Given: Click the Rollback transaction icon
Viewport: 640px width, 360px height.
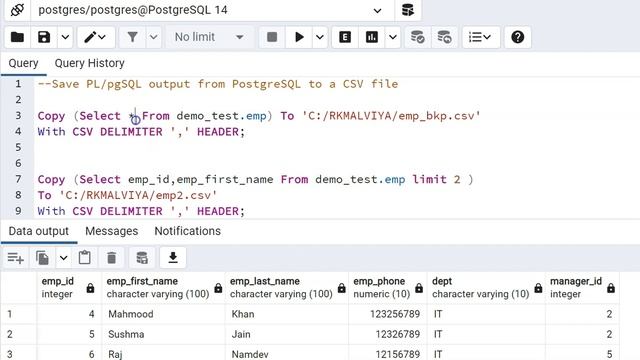Looking at the screenshot, I should [444, 37].
